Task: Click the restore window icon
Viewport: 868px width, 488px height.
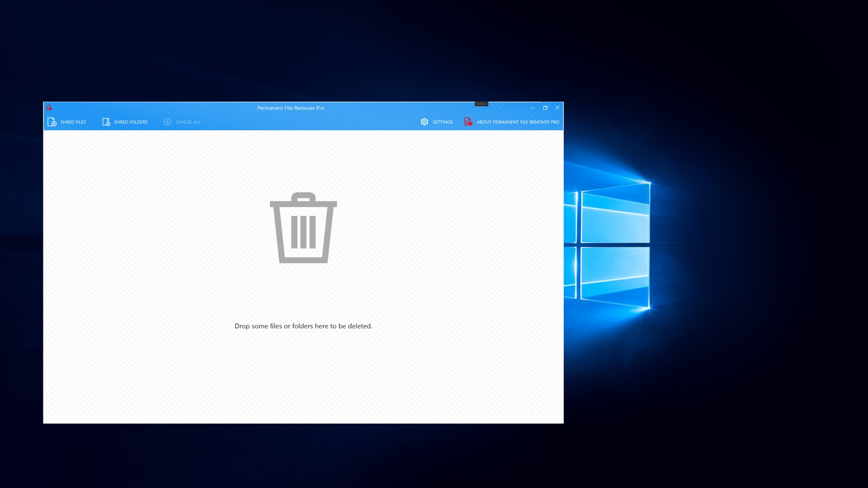Action: click(544, 107)
